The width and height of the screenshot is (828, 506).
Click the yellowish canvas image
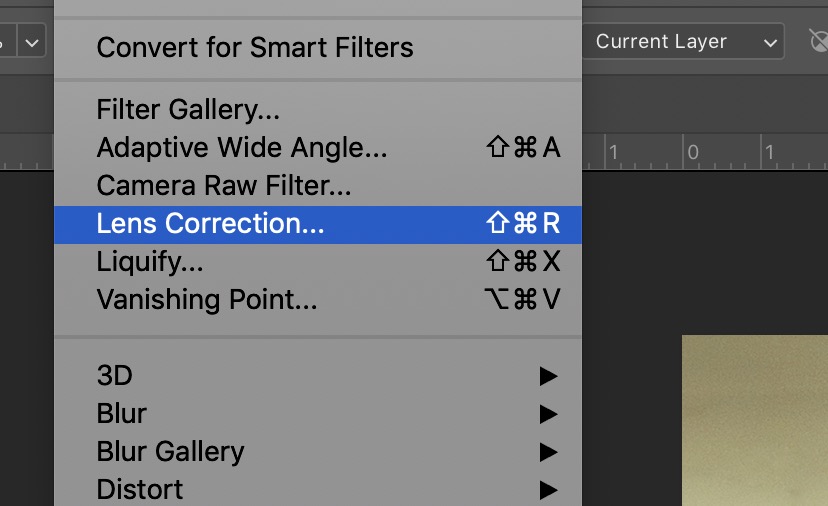pos(755,420)
